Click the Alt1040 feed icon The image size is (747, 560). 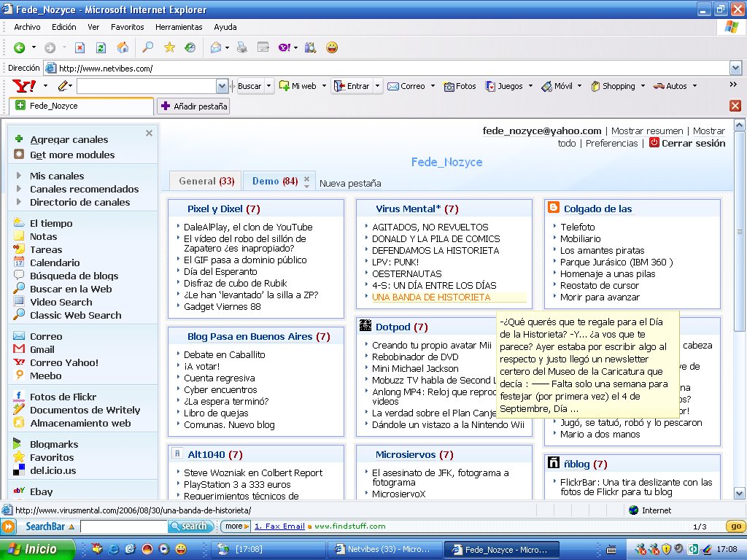[177, 454]
